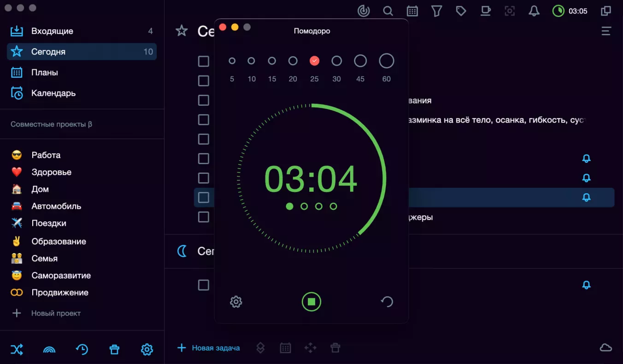Open search with the magnifier icon
623x364 pixels.
pos(388,11)
